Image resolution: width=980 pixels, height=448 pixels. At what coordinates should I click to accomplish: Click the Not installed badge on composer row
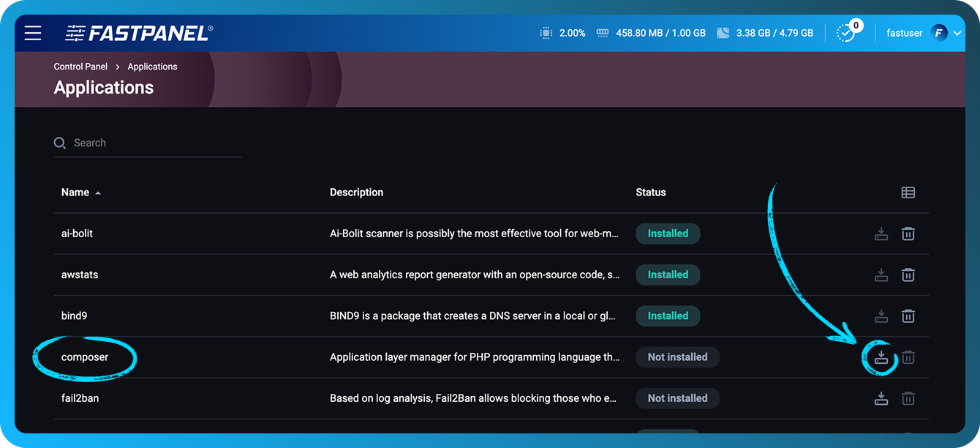click(677, 356)
